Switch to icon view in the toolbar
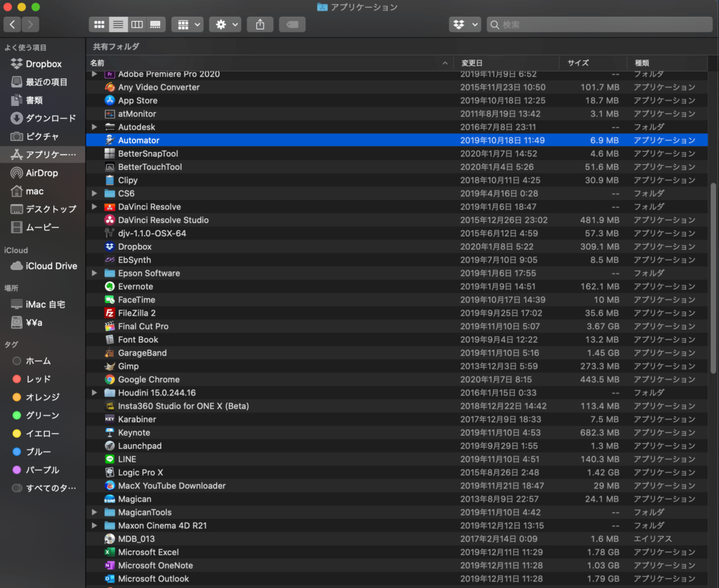Image resolution: width=719 pixels, height=588 pixels. tap(99, 25)
